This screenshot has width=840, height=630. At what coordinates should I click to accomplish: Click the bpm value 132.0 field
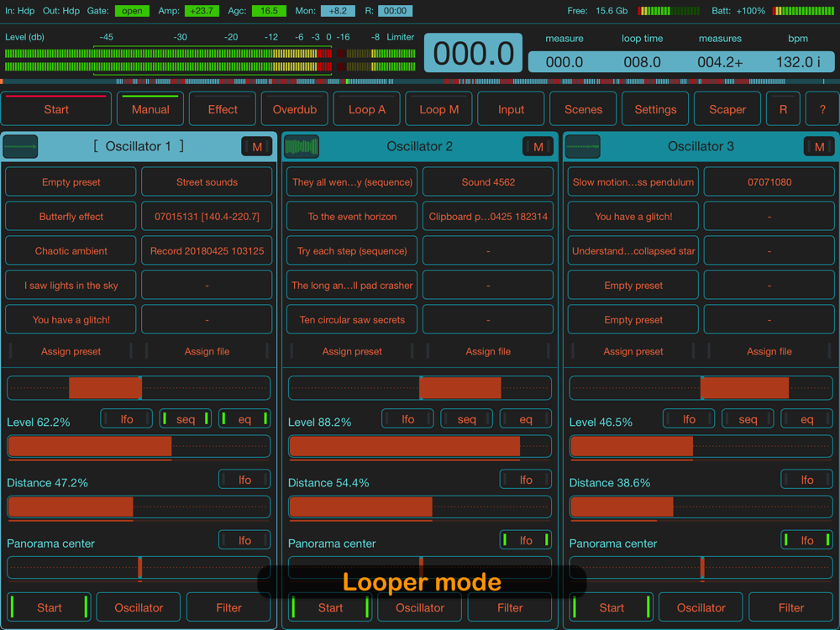click(x=797, y=62)
